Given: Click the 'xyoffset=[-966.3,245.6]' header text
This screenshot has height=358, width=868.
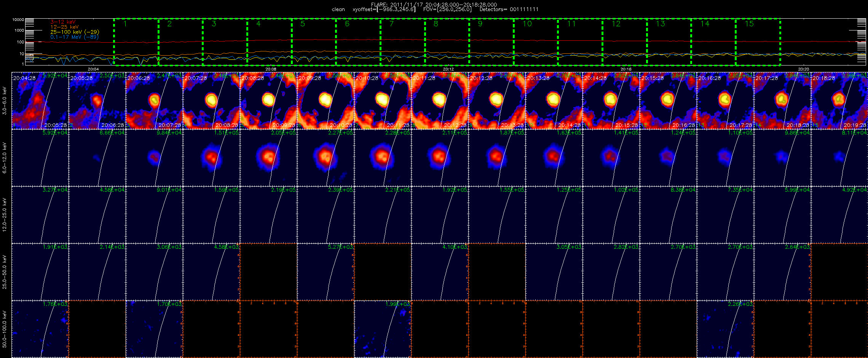Looking at the screenshot, I should [x=384, y=10].
